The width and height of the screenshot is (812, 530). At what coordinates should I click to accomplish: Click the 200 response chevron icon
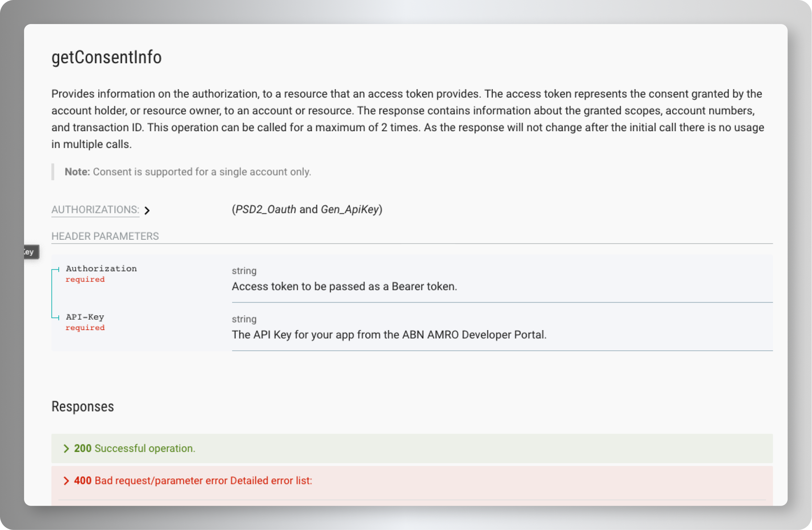pos(66,449)
